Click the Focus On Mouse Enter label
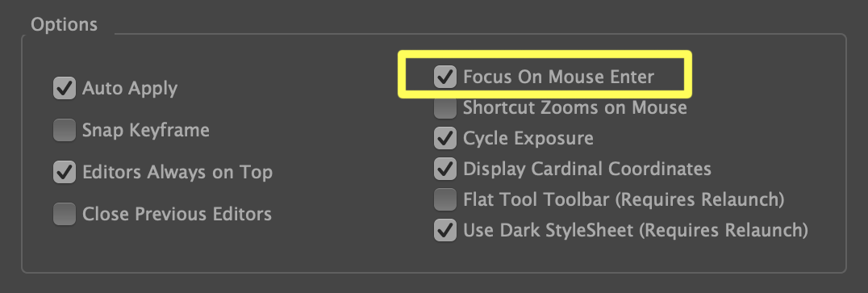The height and width of the screenshot is (293, 868). pos(558,77)
